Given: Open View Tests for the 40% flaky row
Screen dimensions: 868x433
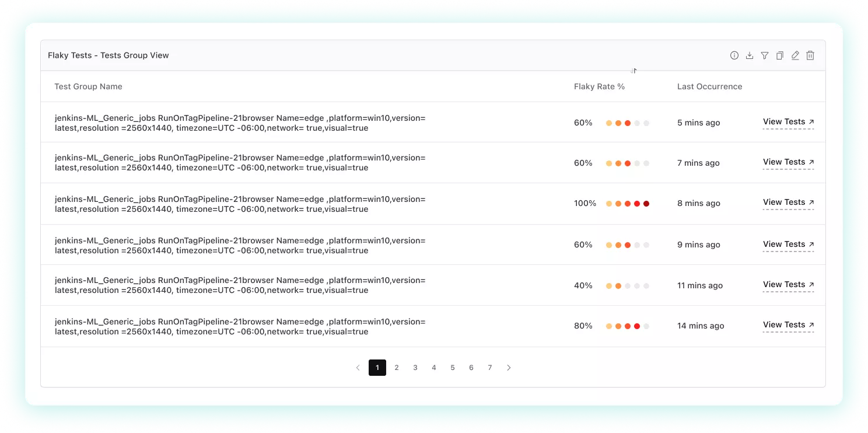Looking at the screenshot, I should click(788, 285).
